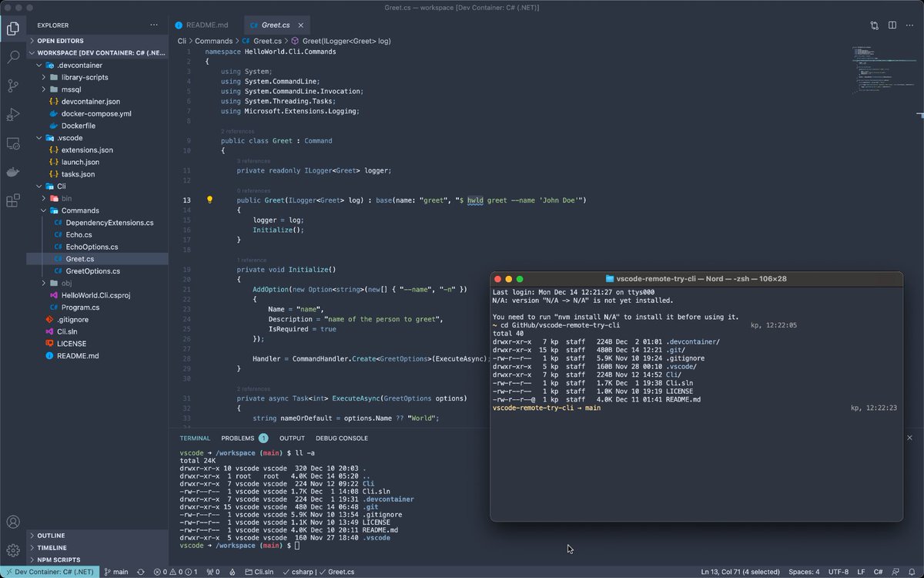Collapse the WORKSPACE folder section
Viewport: 924px width, 578px height.
point(97,53)
